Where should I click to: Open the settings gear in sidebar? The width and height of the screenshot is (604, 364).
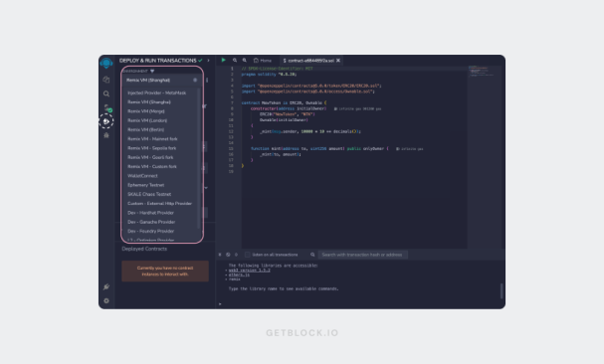point(106,300)
